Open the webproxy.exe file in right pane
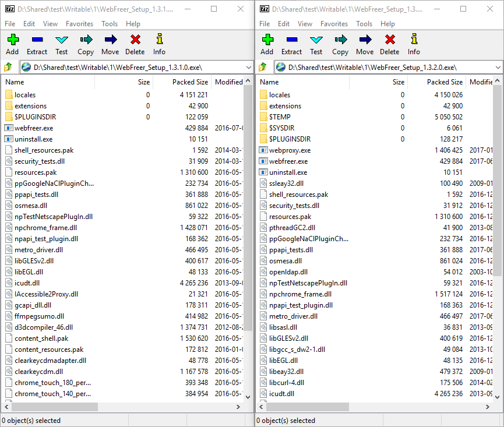Image resolution: width=504 pixels, height=427 pixels. [x=286, y=150]
